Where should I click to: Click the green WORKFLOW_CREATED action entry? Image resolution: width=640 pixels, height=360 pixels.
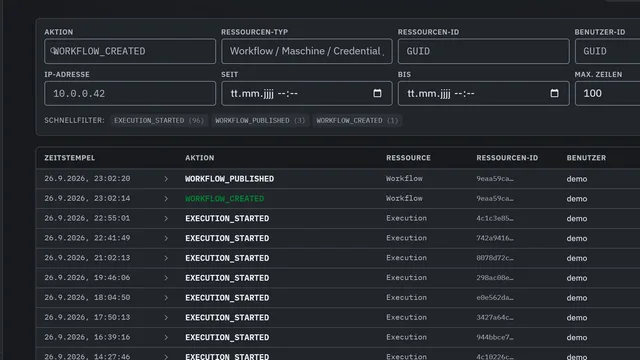[x=224, y=199]
